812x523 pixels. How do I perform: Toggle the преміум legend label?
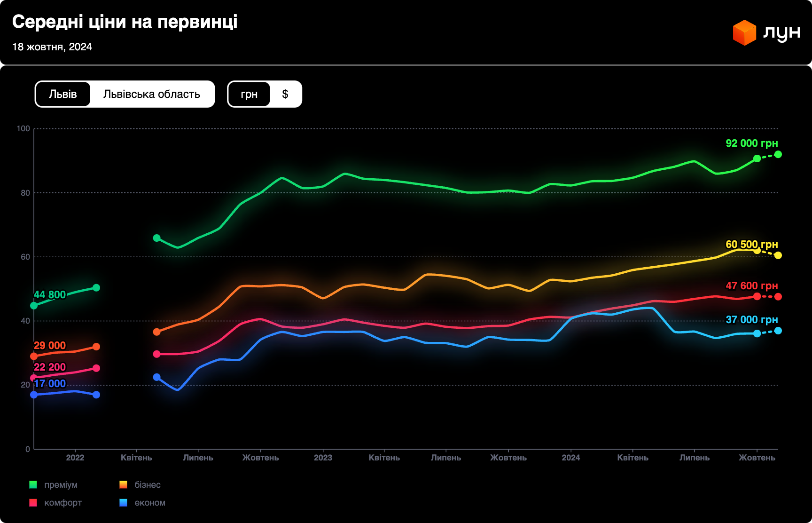point(61,484)
